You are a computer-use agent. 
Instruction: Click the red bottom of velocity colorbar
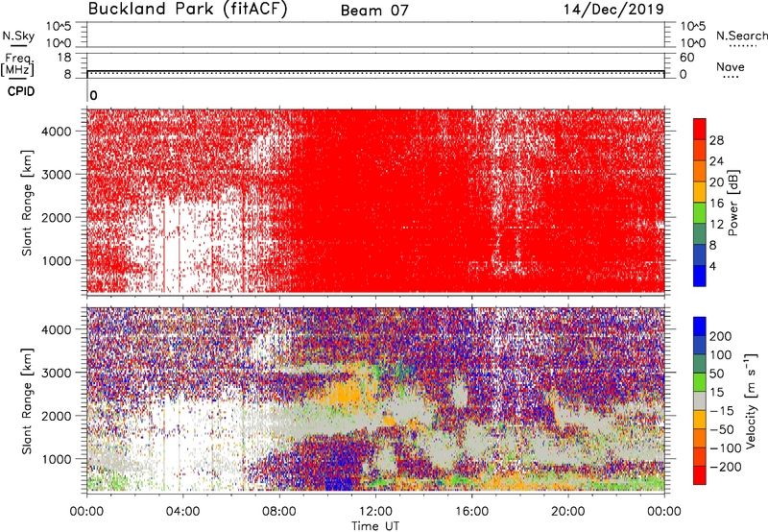pyautogui.click(x=700, y=475)
